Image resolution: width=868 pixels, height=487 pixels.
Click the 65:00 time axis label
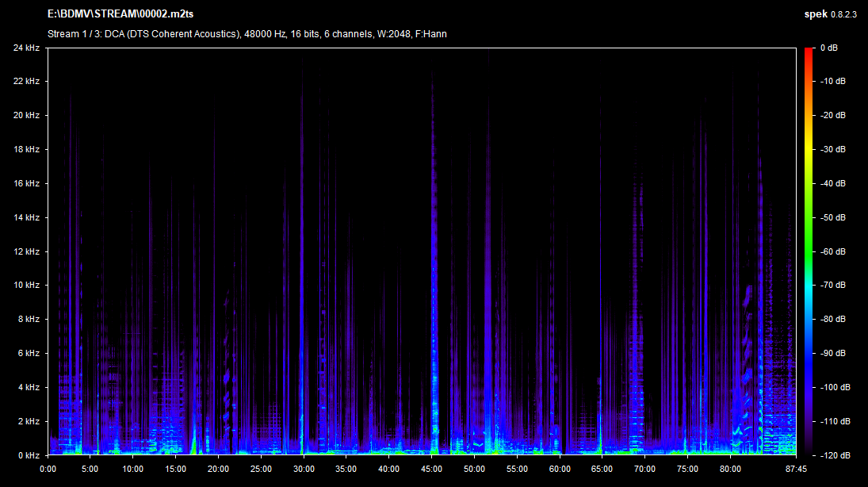[602, 469]
